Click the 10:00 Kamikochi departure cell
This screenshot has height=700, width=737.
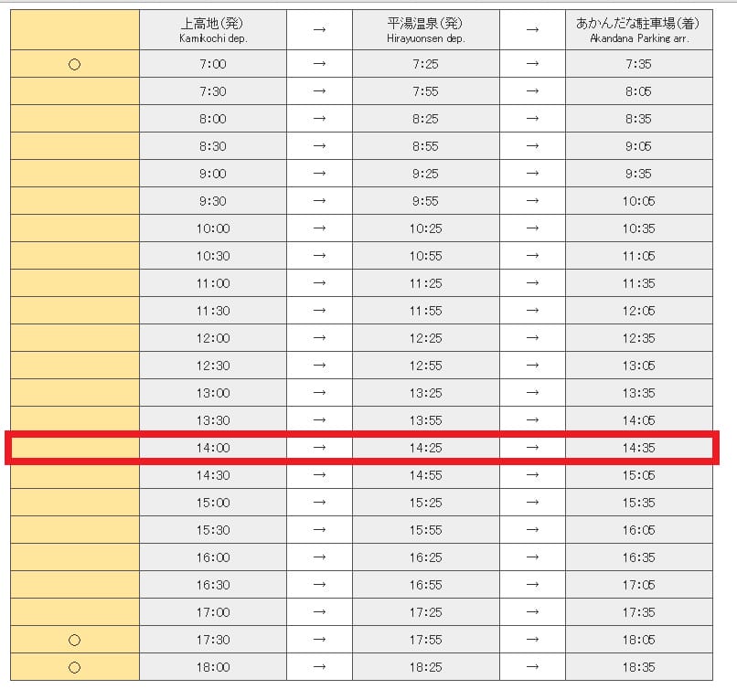213,228
